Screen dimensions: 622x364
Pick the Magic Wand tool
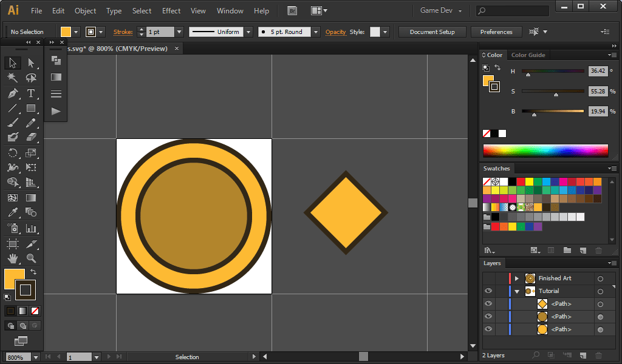pos(12,78)
